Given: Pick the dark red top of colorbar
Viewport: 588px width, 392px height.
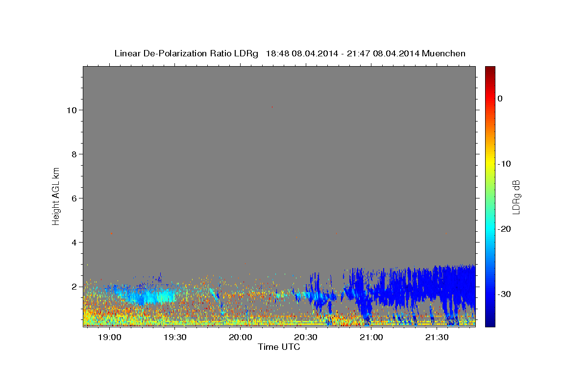Looking at the screenshot, I should coord(490,70).
